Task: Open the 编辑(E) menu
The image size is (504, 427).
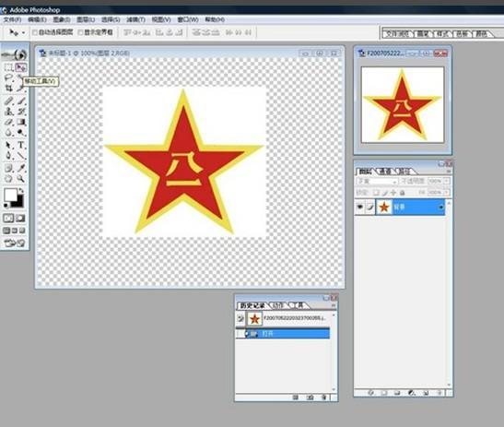Action: [x=37, y=19]
